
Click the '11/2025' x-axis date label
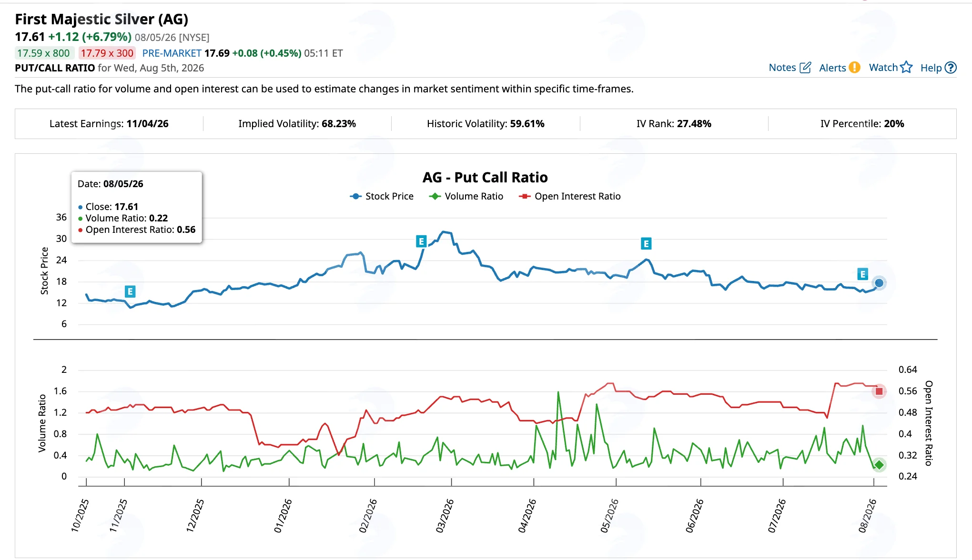(x=118, y=516)
